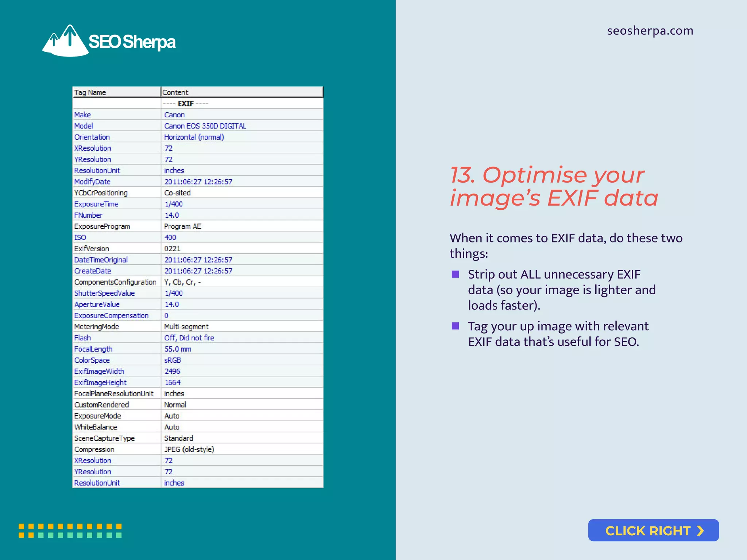Click the 'Program AE' value

182,226
